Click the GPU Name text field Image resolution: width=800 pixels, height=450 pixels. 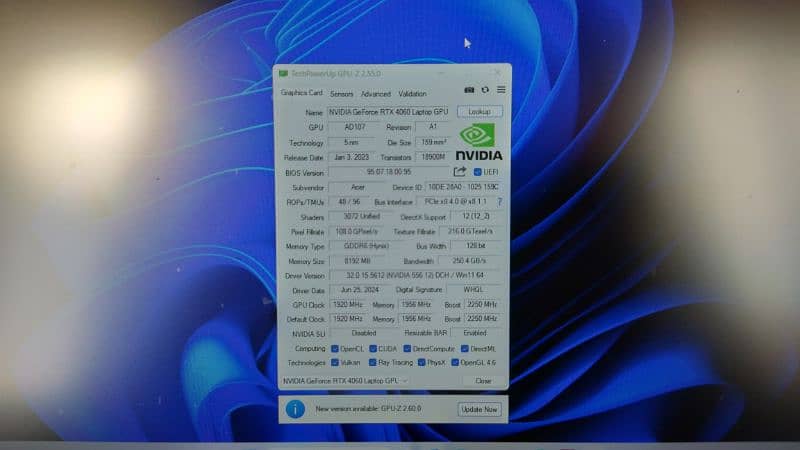[x=390, y=112]
